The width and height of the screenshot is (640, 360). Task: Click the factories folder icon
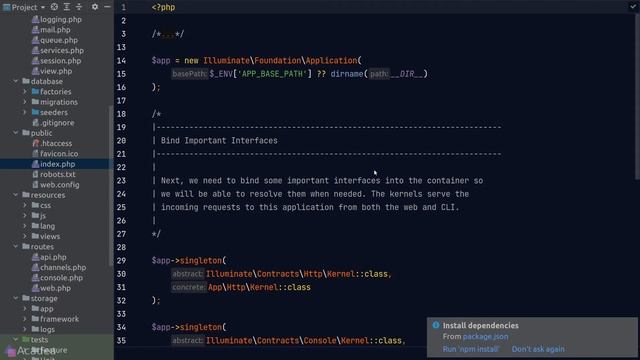pos(35,91)
